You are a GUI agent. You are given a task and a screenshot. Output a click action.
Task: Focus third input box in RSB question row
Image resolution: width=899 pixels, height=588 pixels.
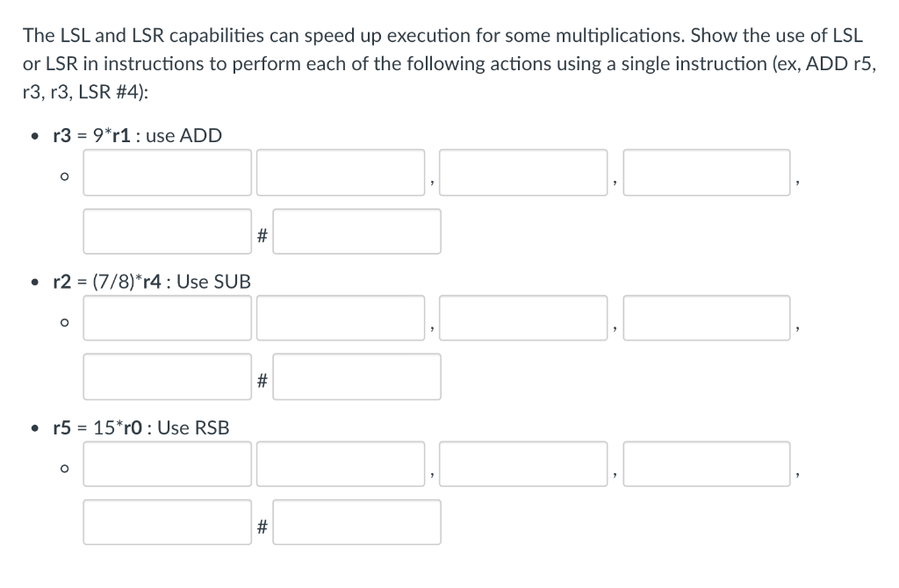[x=523, y=463]
